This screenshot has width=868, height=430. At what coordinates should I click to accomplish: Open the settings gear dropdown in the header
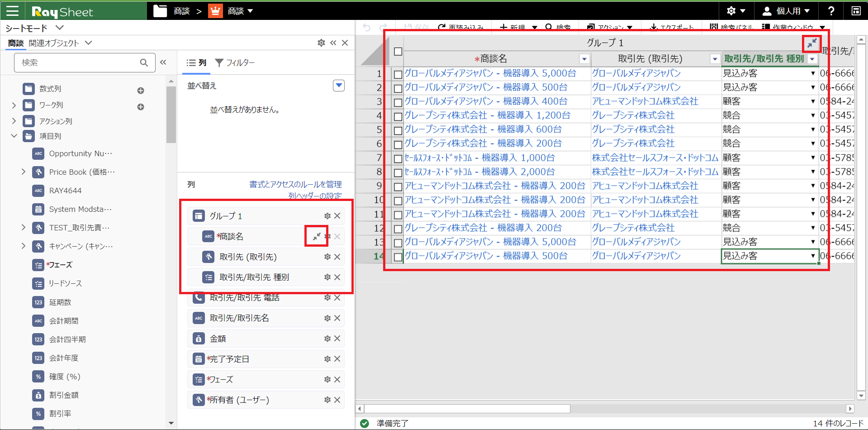(736, 11)
